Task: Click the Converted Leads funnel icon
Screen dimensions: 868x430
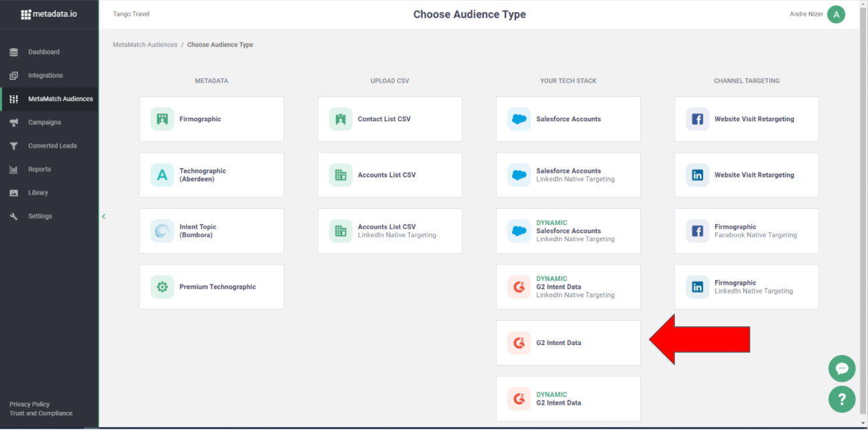Action: [x=14, y=146]
